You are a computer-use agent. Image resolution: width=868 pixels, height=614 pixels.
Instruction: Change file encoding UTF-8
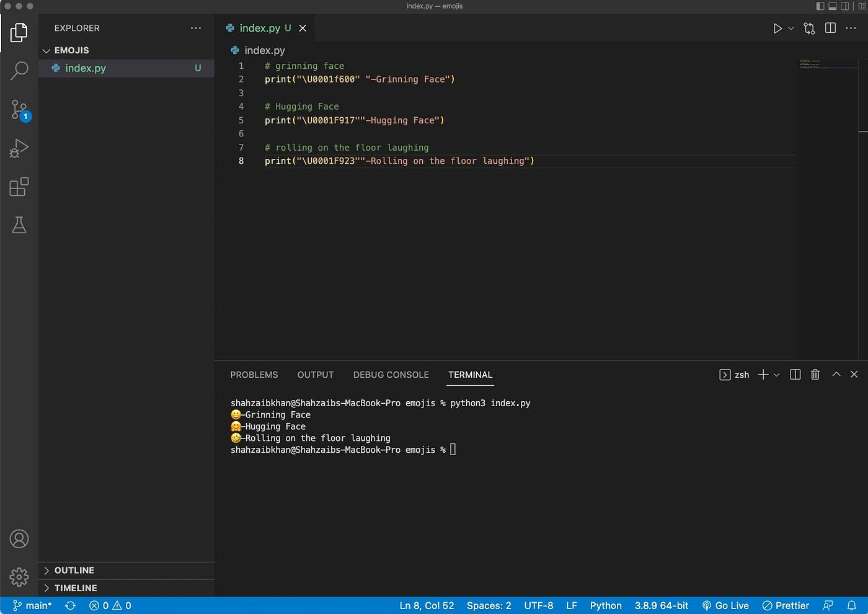click(x=539, y=605)
